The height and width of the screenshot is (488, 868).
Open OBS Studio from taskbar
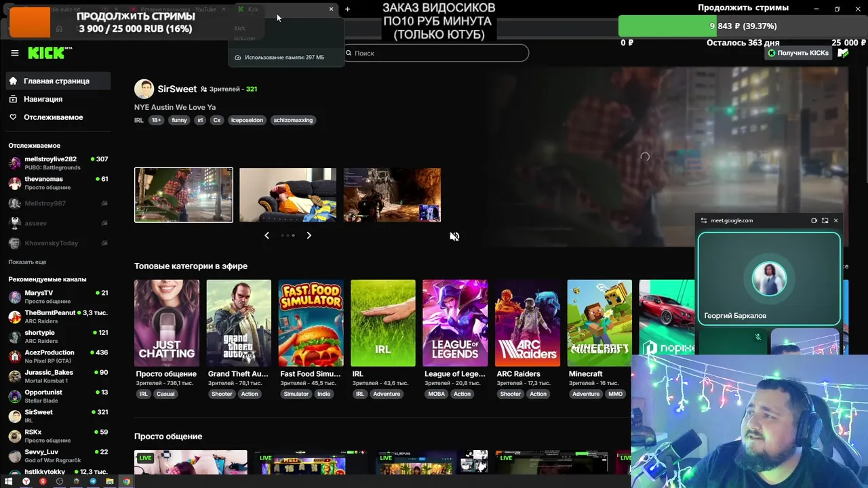tap(60, 481)
